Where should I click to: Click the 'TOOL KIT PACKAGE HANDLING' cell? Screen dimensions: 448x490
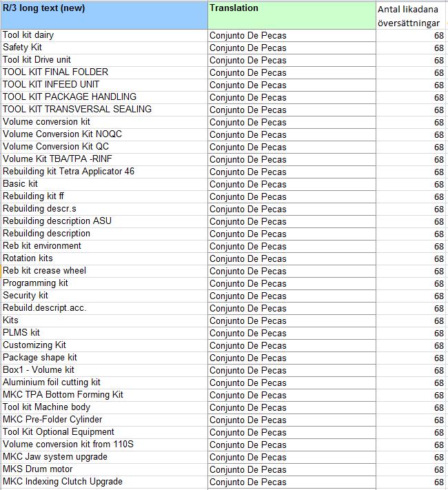104,97
